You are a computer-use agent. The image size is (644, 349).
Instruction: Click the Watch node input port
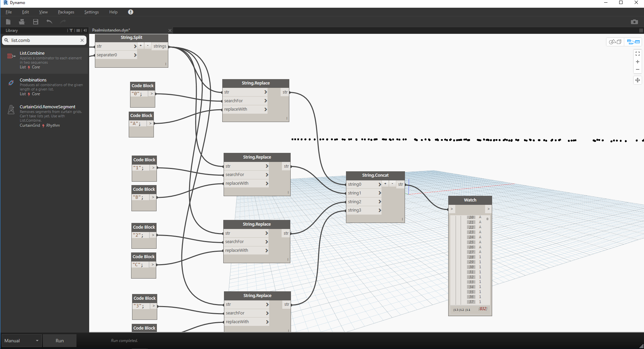(x=452, y=209)
